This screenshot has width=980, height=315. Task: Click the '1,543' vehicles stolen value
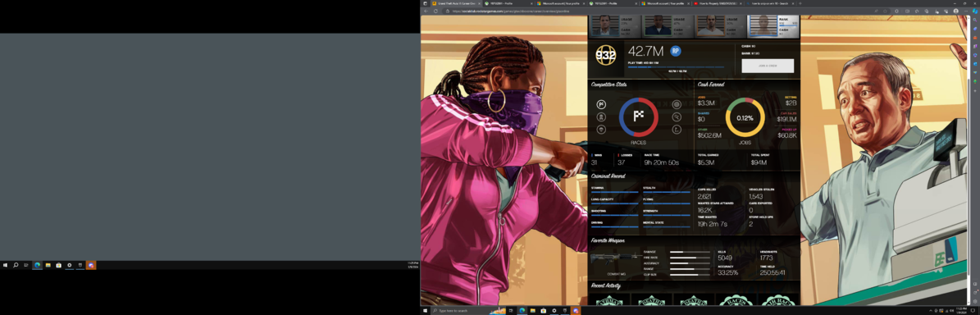pos(755,196)
